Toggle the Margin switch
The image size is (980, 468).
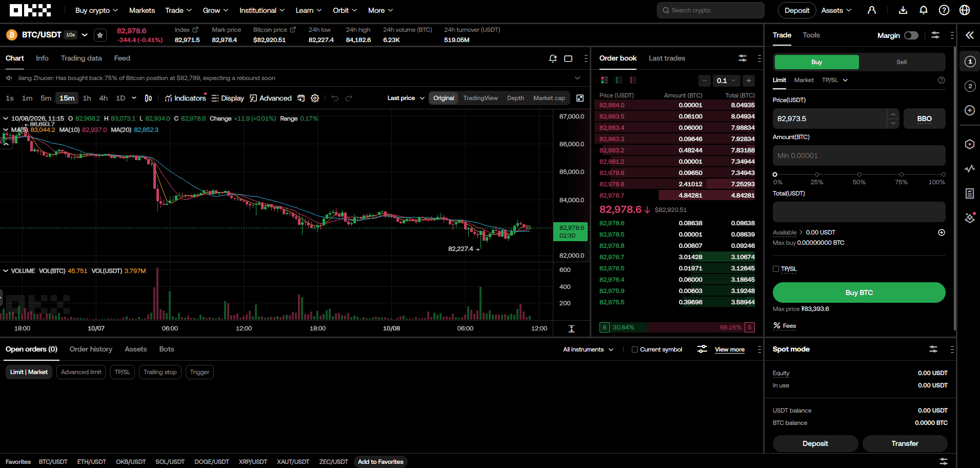911,35
